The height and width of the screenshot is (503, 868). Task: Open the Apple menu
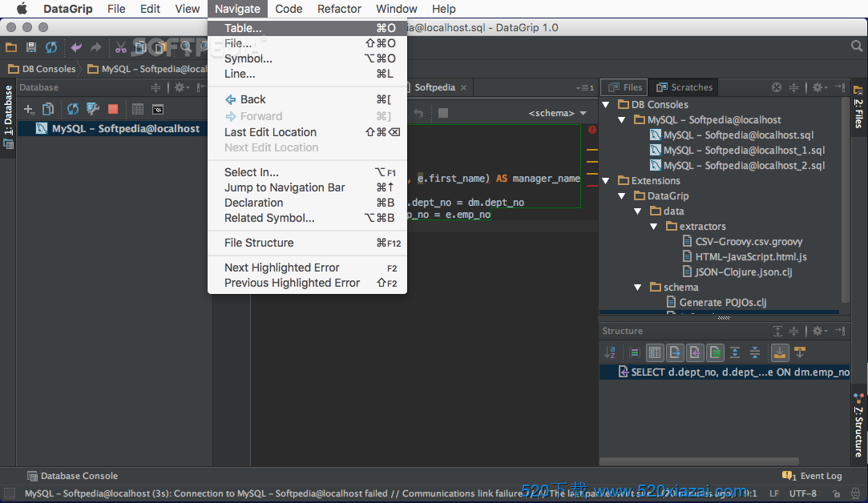coord(22,9)
